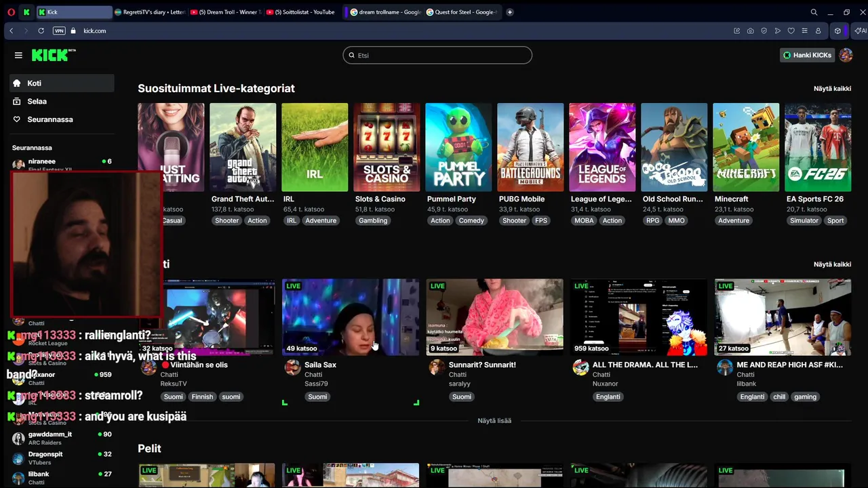Click the KICK logo
Screen dimensions: 868x488
point(54,55)
